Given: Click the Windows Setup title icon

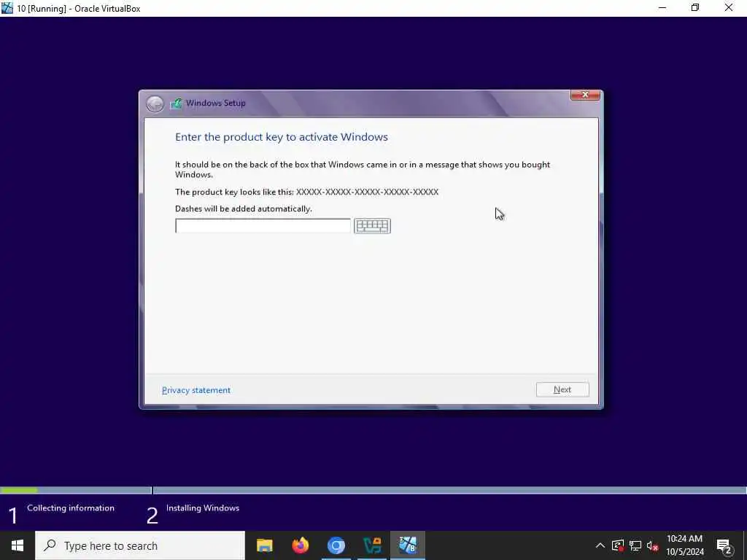Looking at the screenshot, I should 177,104.
